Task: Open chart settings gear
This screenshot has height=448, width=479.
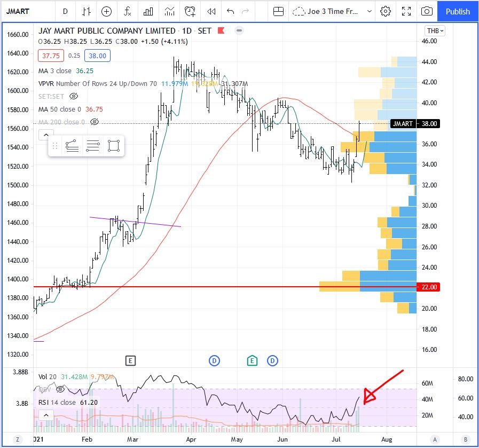Action: 386,11
